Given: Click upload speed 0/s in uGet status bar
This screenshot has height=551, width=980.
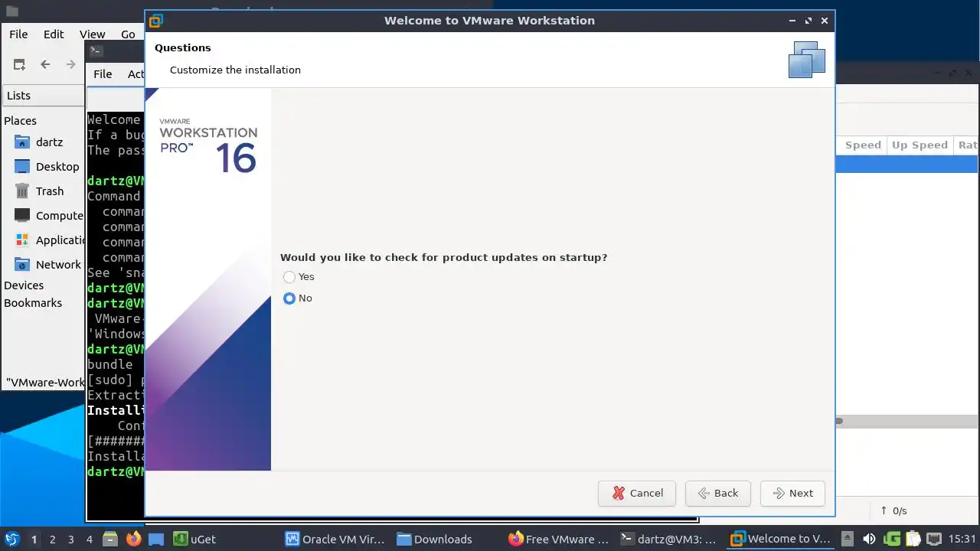Looking at the screenshot, I should pyautogui.click(x=893, y=510).
